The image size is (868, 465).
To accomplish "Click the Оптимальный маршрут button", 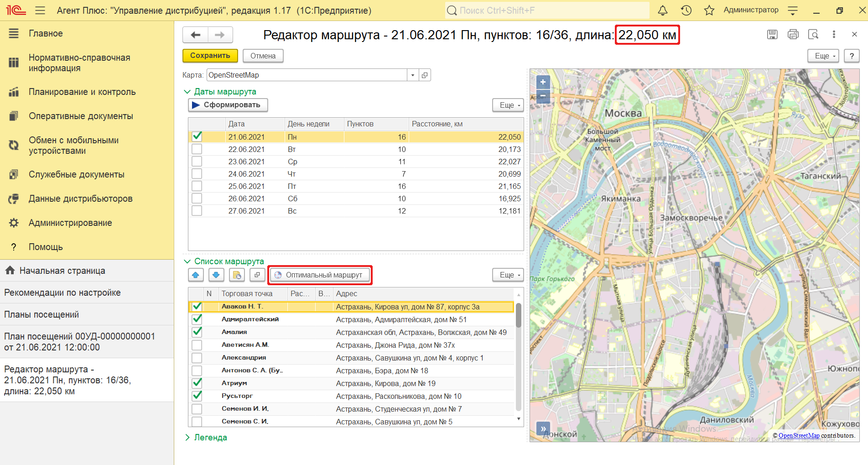I will [x=320, y=275].
